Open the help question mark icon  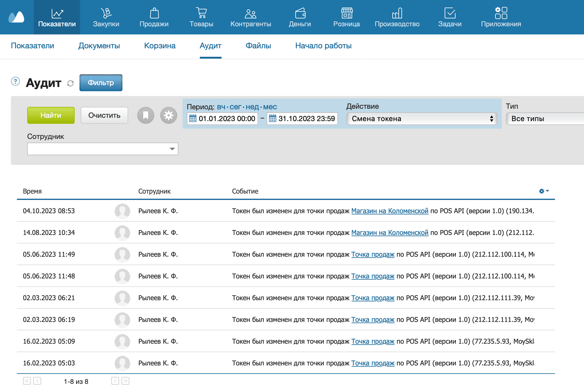click(15, 82)
